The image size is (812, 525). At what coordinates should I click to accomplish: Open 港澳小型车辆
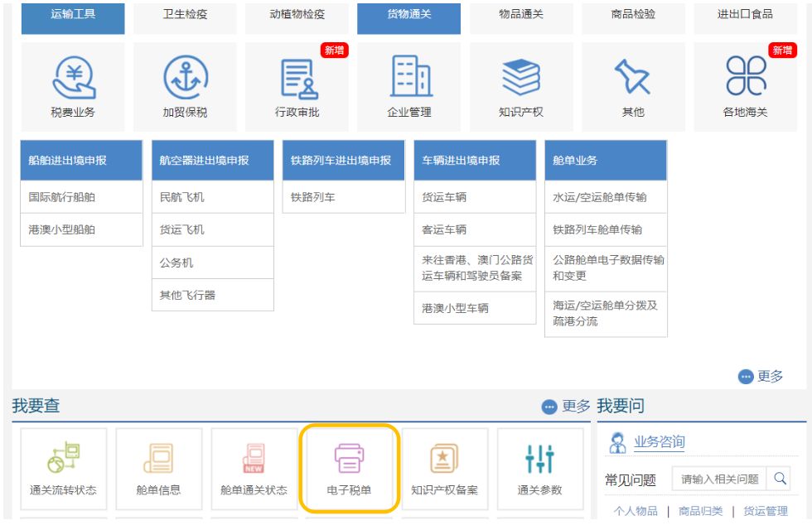coord(475,308)
